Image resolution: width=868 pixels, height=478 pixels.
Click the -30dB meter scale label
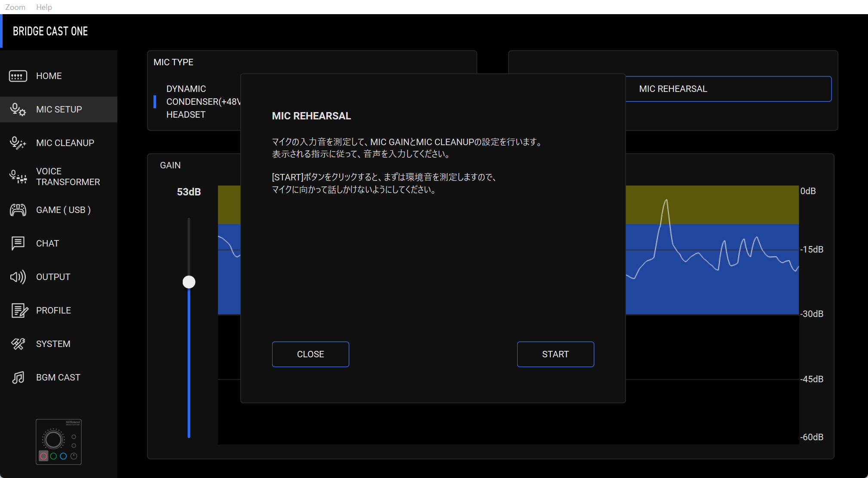tap(812, 314)
